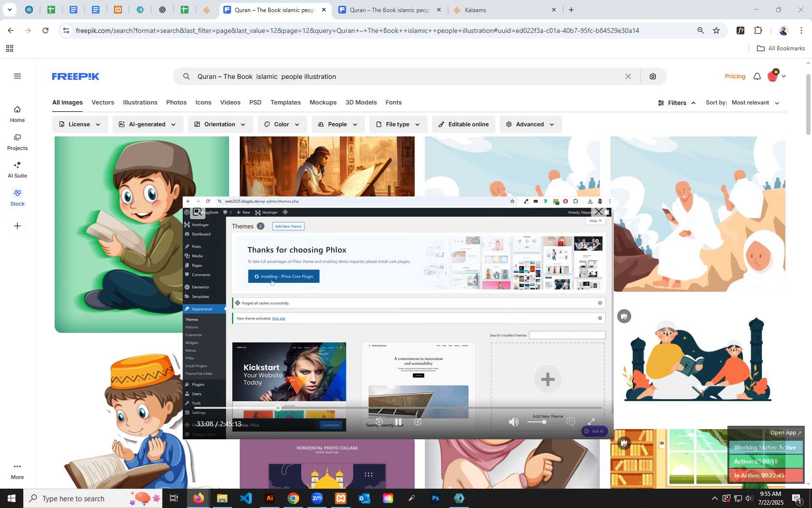Click Open App in tracker widget

(x=785, y=433)
